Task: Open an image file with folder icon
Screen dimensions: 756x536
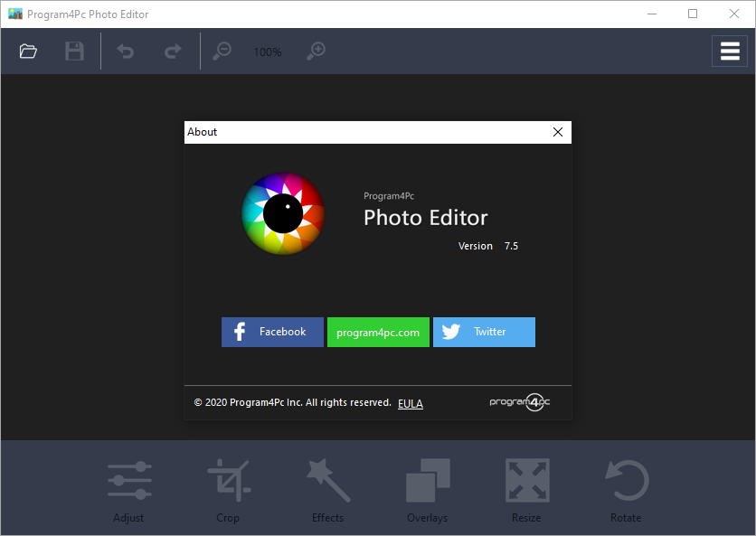Action: click(28, 52)
